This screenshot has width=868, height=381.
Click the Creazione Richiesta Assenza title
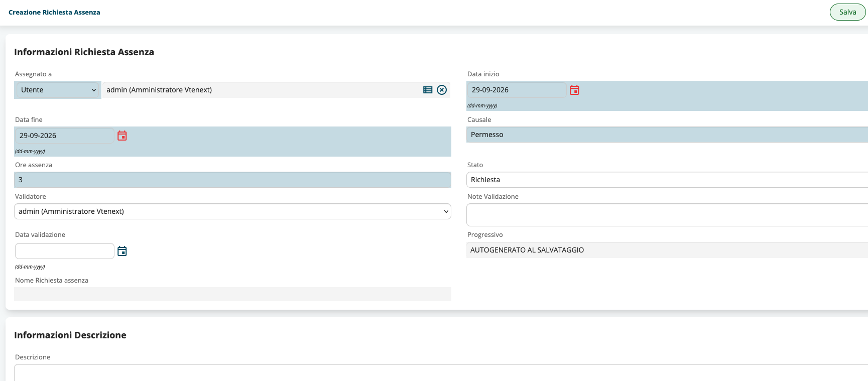(x=54, y=12)
